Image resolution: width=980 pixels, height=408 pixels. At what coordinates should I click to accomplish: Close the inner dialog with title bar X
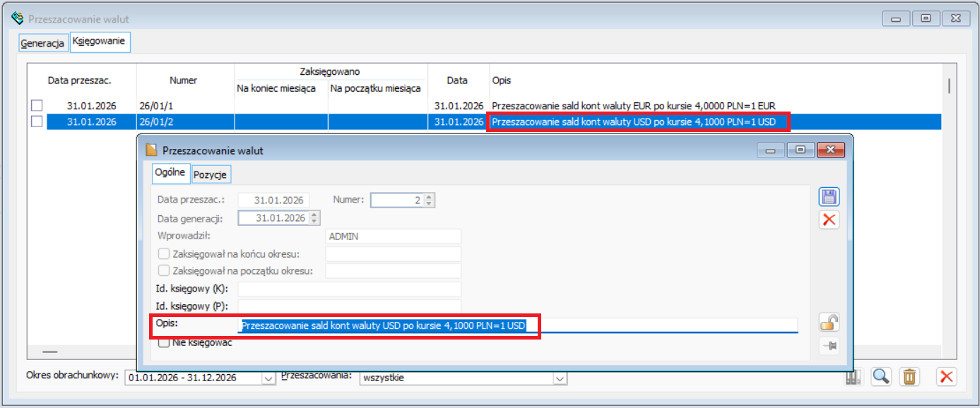831,150
